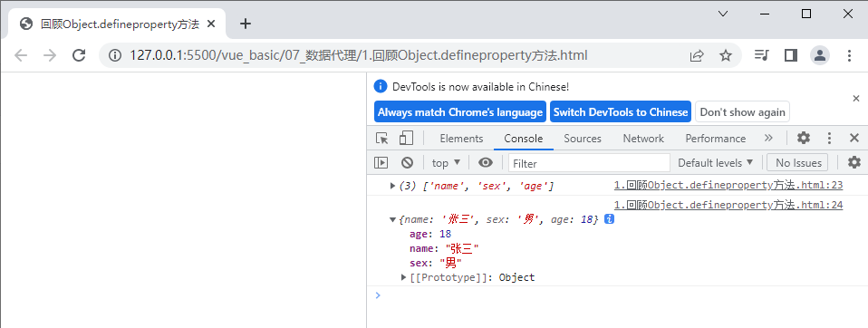Open the Chrome profile avatar
Screen dimensions: 868x328
tap(820, 55)
